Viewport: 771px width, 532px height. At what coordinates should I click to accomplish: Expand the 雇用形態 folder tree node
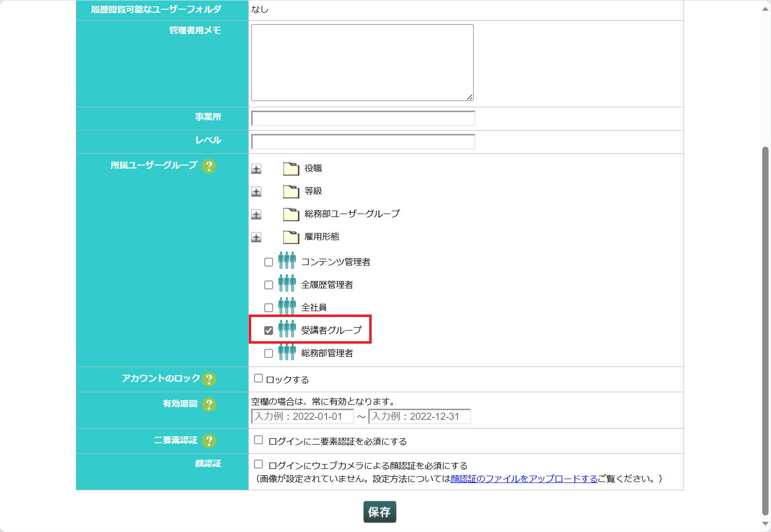(x=257, y=237)
